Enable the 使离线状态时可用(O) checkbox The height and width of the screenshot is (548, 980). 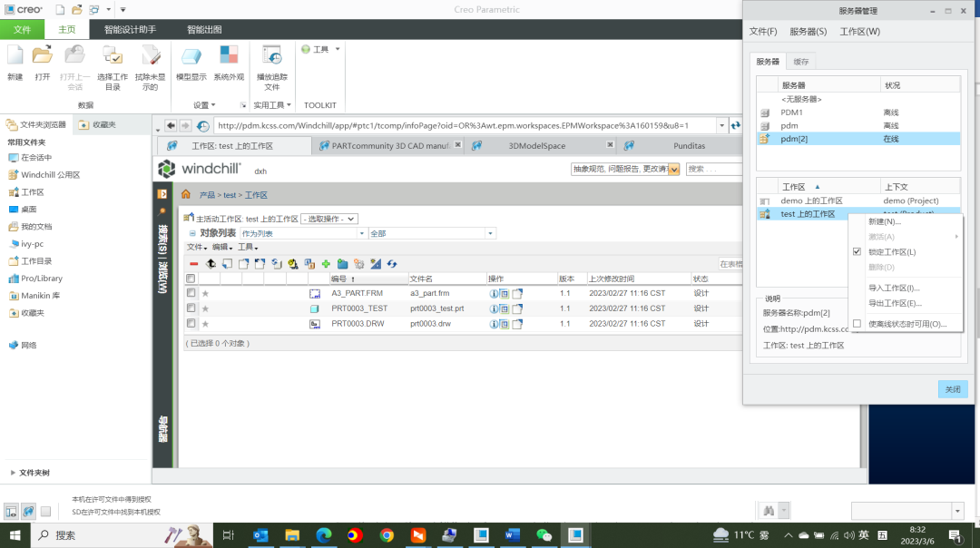(x=857, y=324)
